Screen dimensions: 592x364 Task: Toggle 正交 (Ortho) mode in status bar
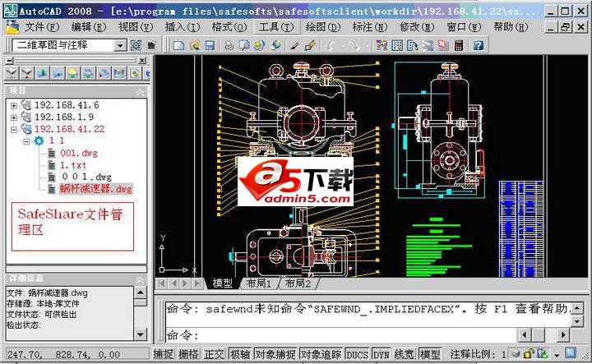tap(214, 354)
